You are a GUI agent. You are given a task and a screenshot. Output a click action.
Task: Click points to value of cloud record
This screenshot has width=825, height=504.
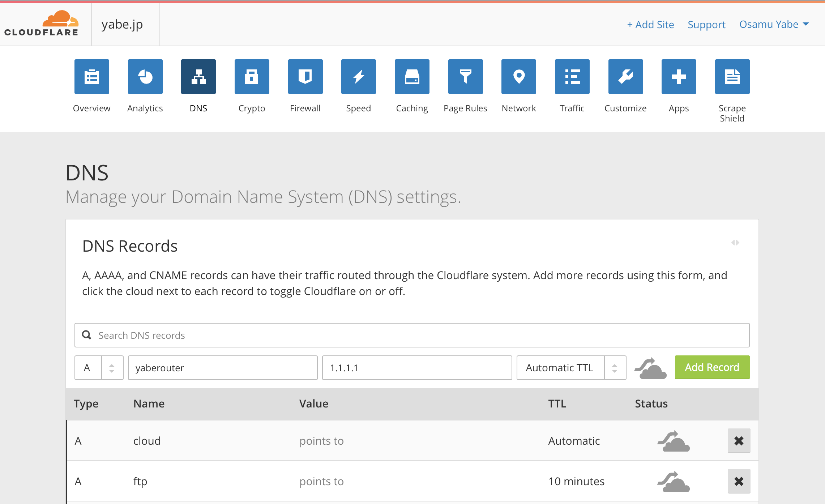(321, 441)
